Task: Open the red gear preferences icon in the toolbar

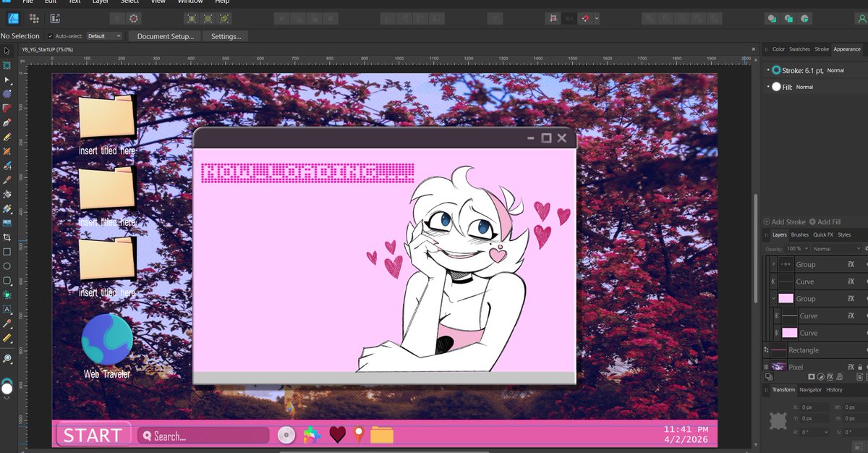Action: [134, 18]
